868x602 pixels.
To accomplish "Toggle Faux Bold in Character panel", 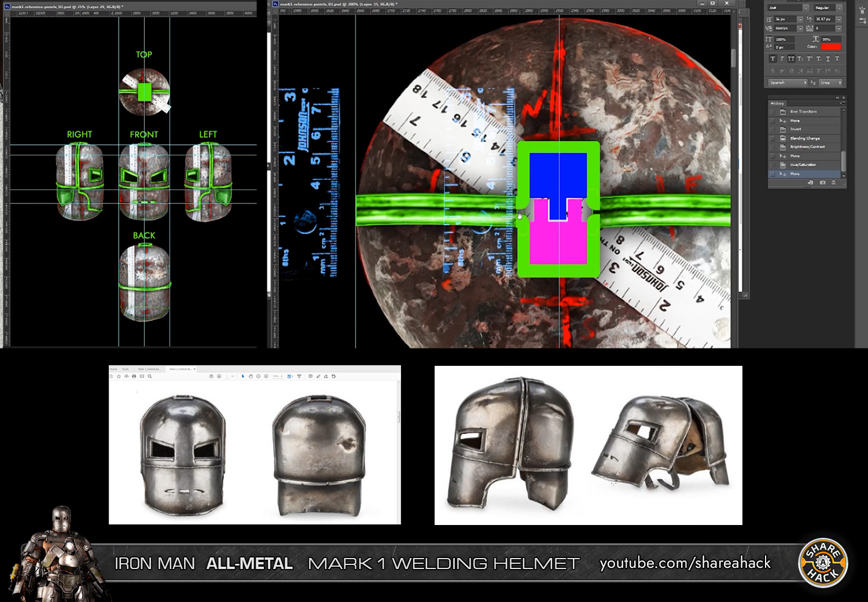I will [773, 58].
